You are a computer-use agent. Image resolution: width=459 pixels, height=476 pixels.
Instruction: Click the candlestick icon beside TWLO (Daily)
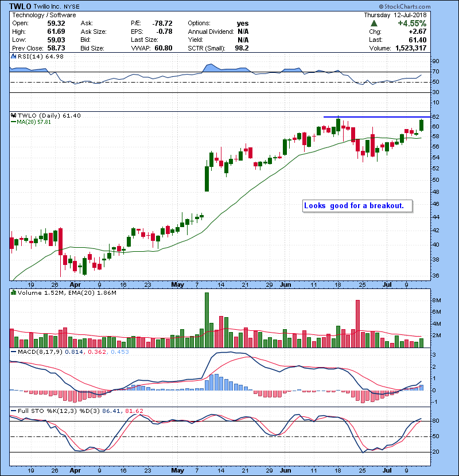(x=13, y=115)
